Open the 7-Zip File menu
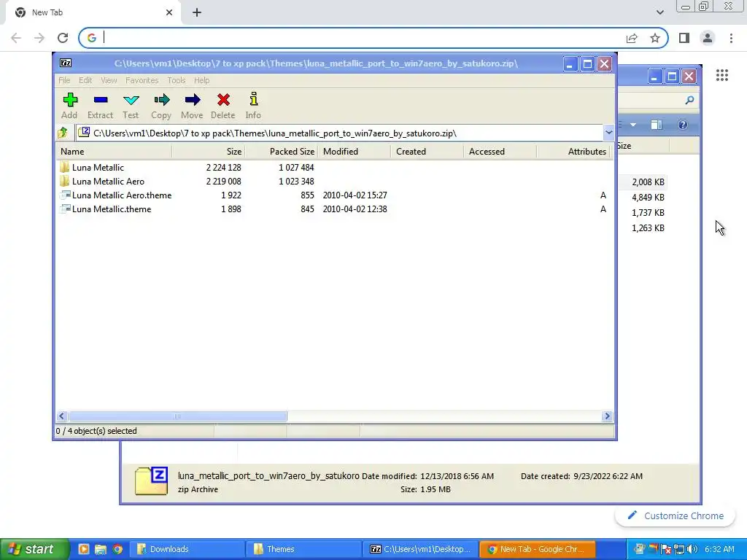This screenshot has width=747, height=560. pos(64,80)
